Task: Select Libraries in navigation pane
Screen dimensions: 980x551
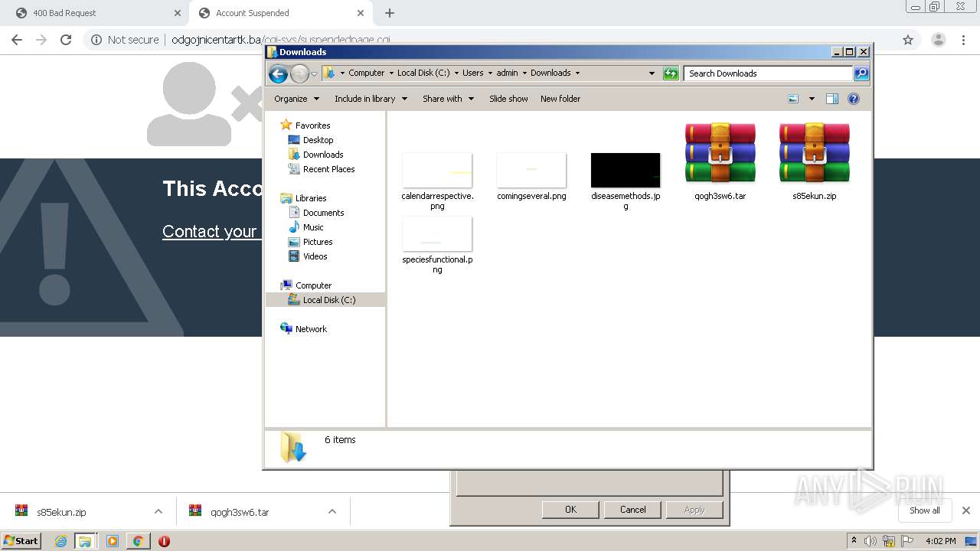Action: click(x=311, y=198)
